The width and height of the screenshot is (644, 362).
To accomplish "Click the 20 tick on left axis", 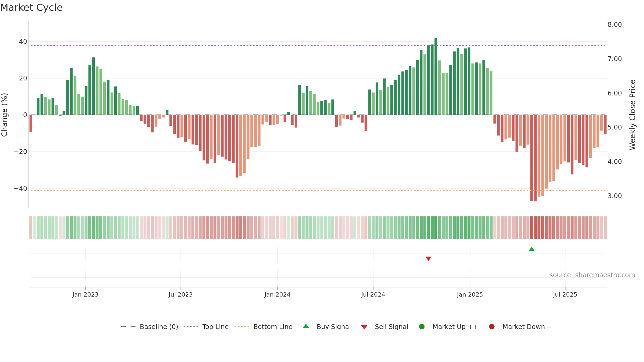I will [23, 78].
